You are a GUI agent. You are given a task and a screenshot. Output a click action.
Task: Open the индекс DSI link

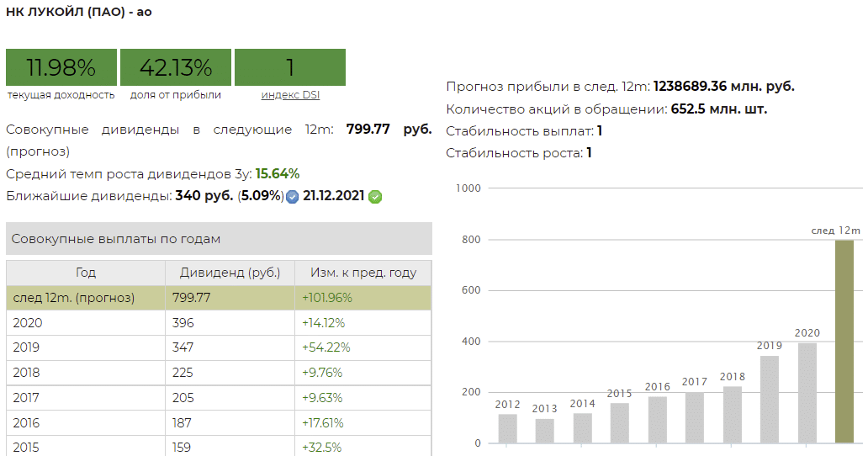click(290, 95)
